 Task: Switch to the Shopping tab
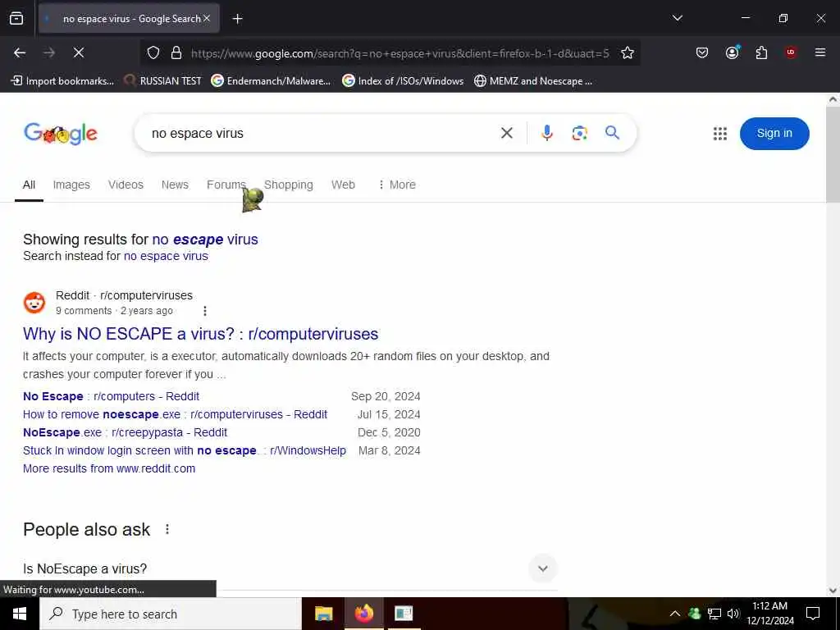point(288,185)
